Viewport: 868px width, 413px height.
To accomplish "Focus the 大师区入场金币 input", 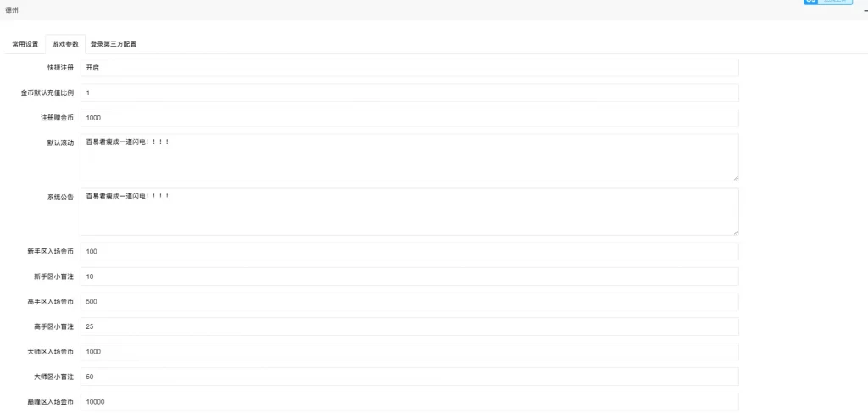I will (x=409, y=351).
